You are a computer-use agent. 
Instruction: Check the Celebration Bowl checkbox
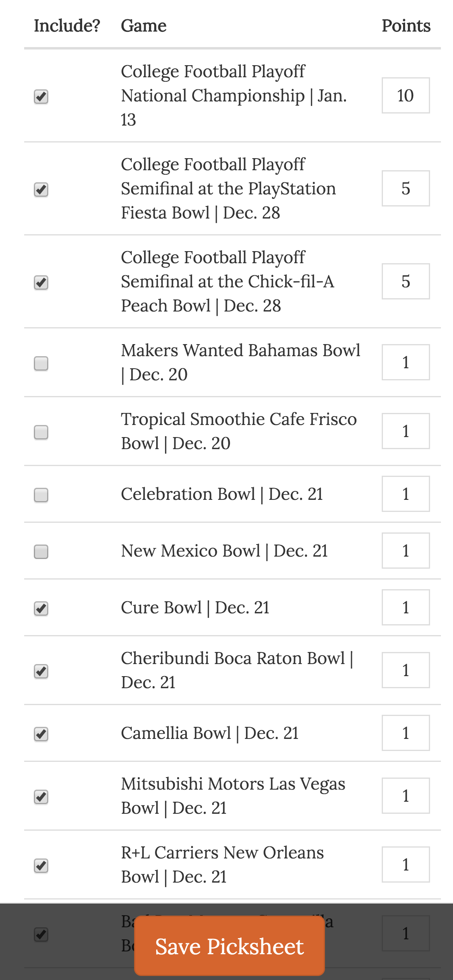[x=41, y=495]
